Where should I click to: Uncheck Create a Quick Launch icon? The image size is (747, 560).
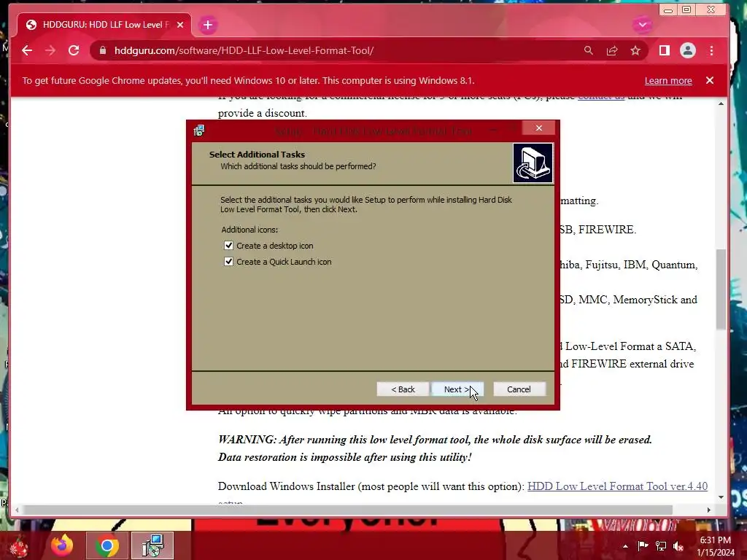(x=228, y=262)
